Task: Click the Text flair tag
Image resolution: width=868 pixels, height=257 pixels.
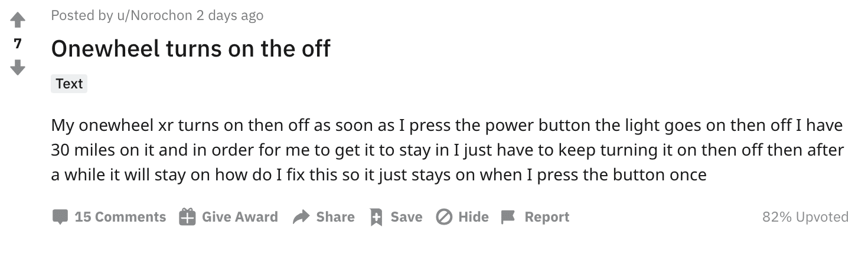Action: pos(69,84)
